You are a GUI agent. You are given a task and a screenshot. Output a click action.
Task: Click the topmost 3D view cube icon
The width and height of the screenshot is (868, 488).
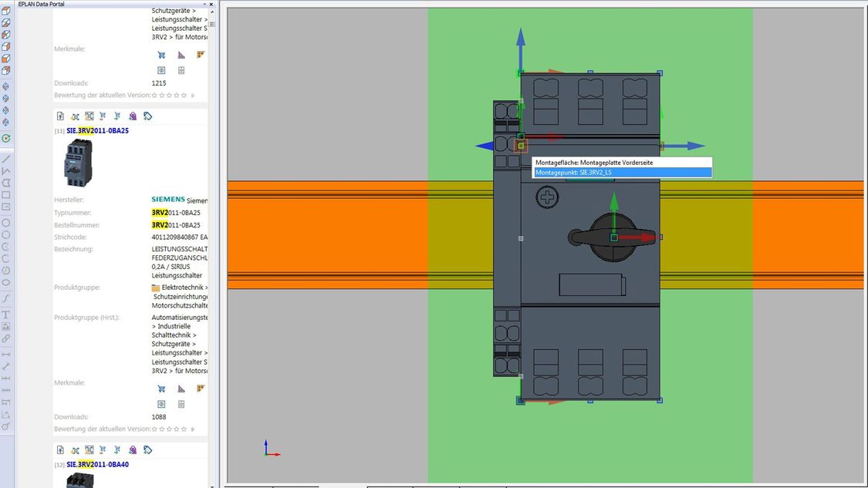coord(6,11)
